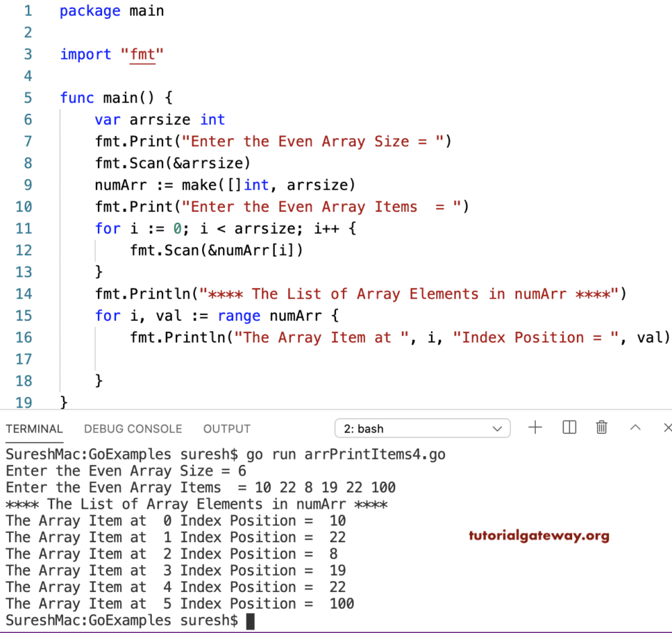Select the TERMINAL tab
The image size is (672, 633).
coord(35,428)
